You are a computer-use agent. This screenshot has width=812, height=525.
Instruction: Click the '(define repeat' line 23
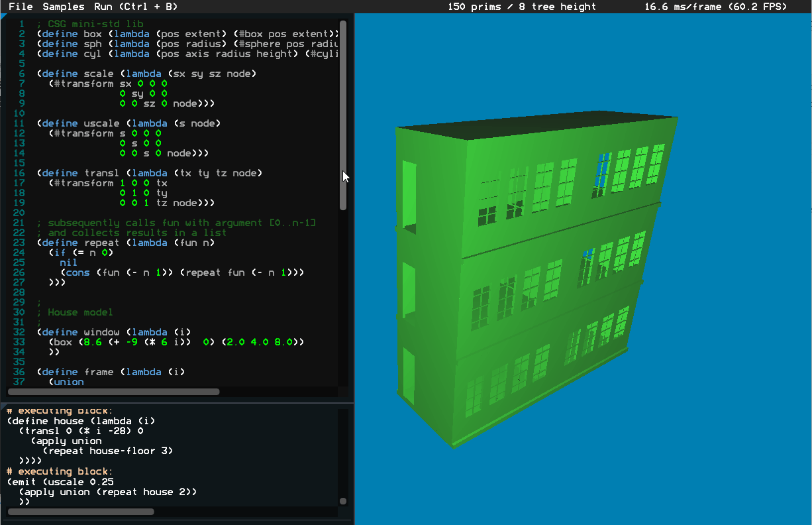[126, 243]
